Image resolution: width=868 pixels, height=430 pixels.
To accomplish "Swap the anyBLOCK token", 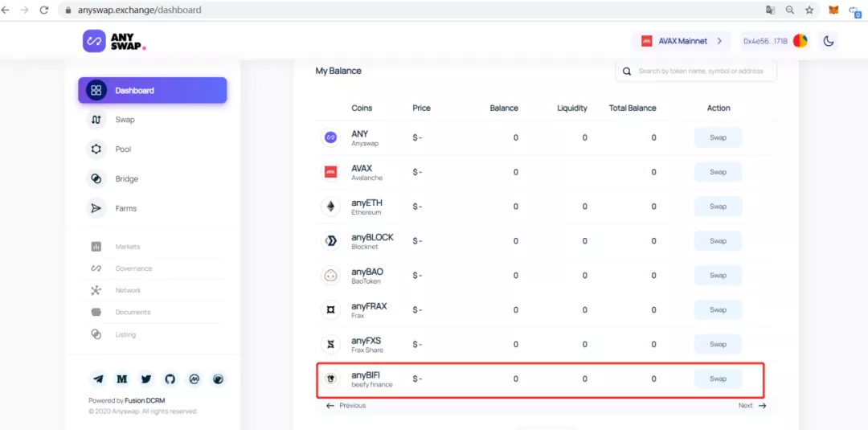I will [x=718, y=241].
